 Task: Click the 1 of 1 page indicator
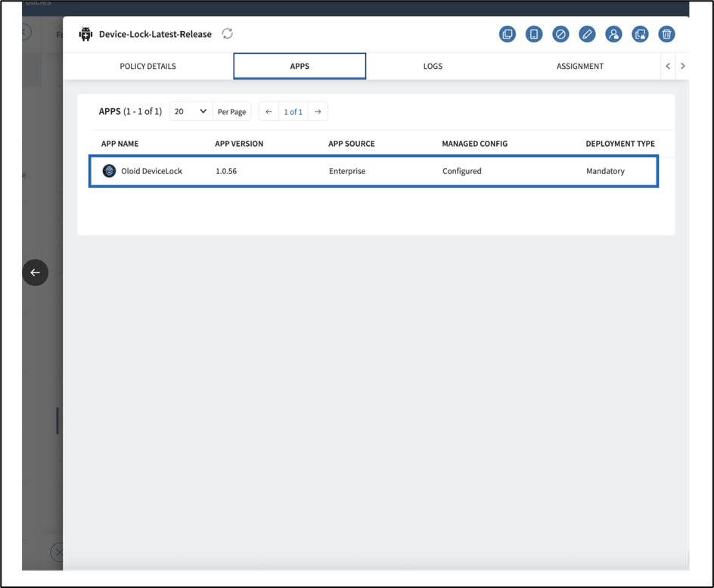293,111
